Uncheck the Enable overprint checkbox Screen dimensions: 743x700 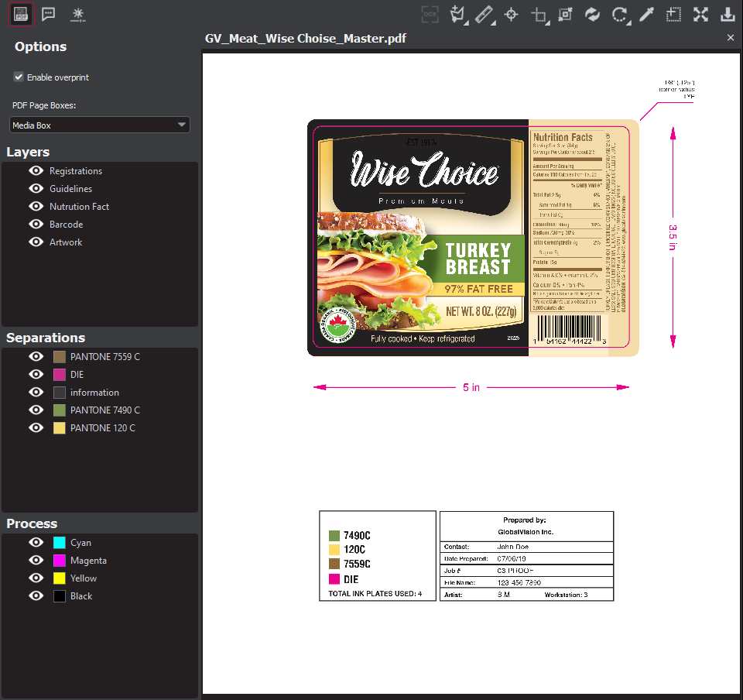click(19, 77)
